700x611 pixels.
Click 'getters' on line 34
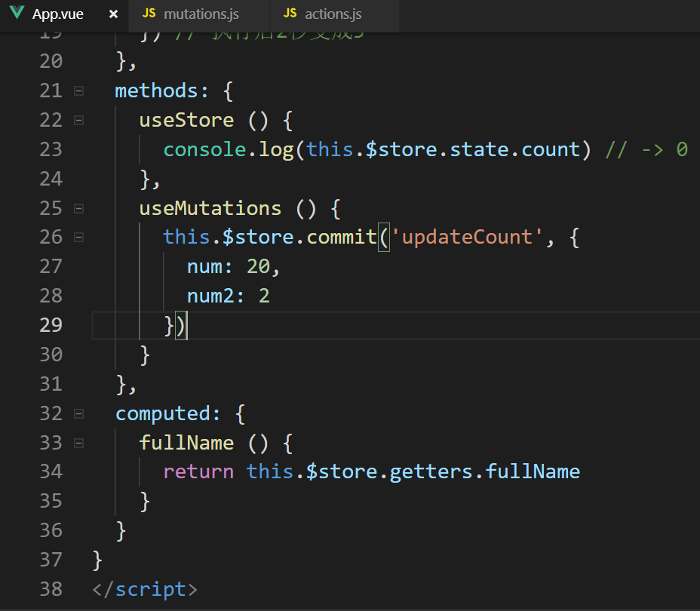tap(431, 472)
